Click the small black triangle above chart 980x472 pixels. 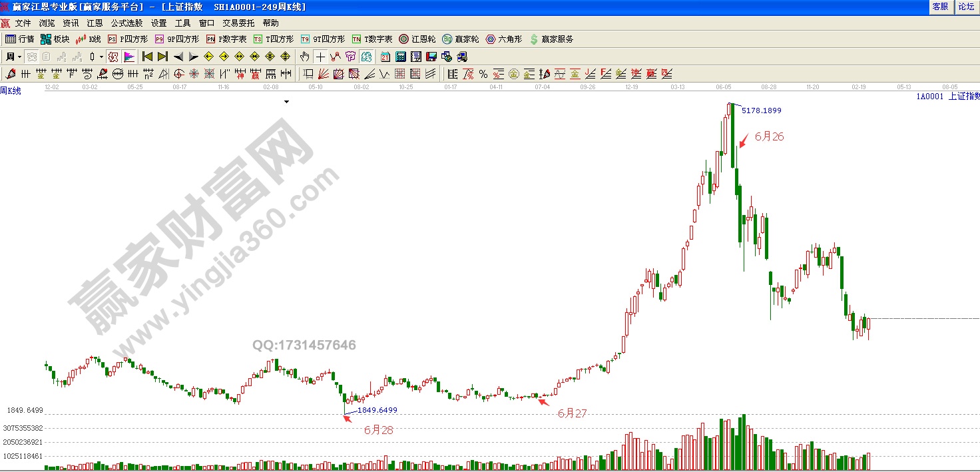(286, 102)
